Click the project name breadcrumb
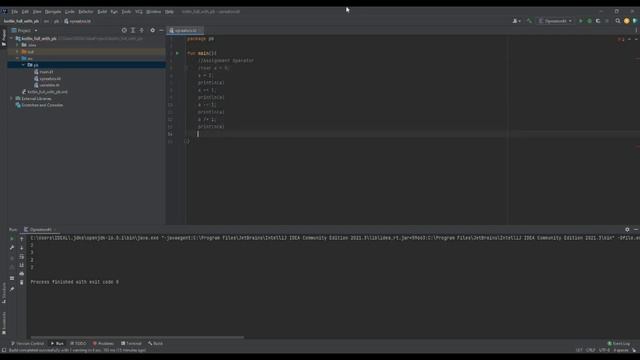Viewport: 640px width, 360px height. [21, 21]
